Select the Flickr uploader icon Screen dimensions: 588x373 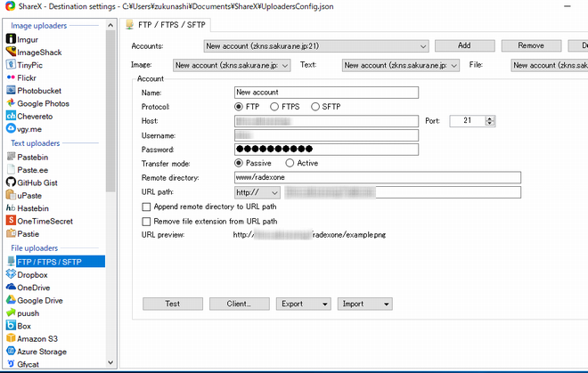click(11, 77)
